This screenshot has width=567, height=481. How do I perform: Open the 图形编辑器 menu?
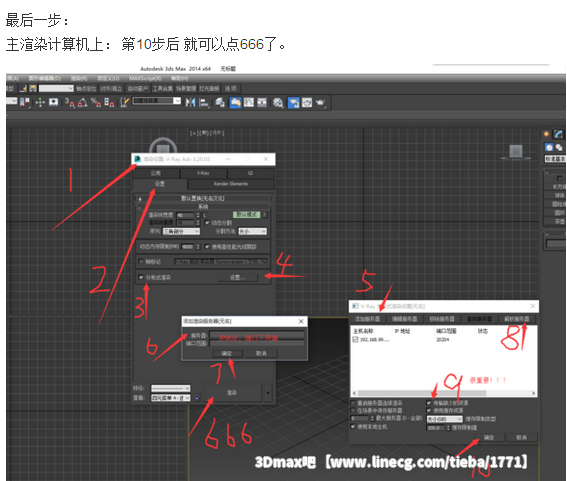tap(45, 78)
